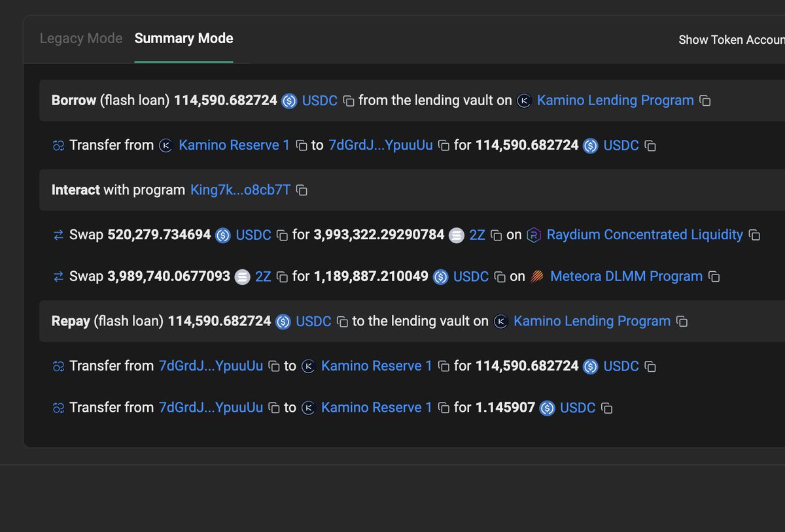The width and height of the screenshot is (785, 532).
Task: Open USDC link in first transfer row
Action: point(621,145)
